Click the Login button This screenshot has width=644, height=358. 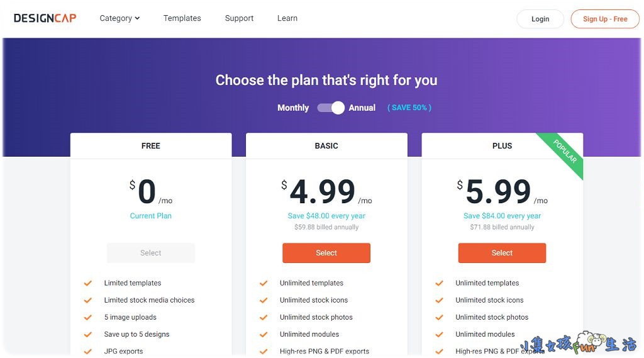pyautogui.click(x=540, y=19)
